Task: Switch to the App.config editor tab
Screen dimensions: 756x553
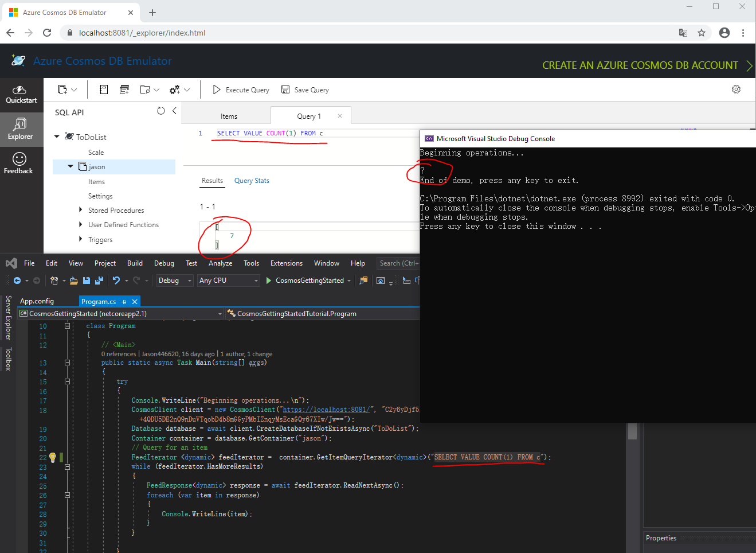Action: 37,301
